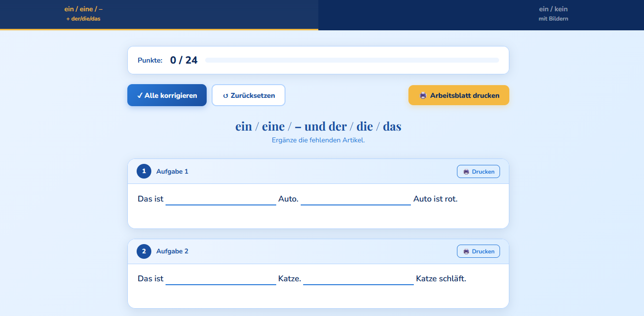Click the points progress bar

[x=352, y=60]
